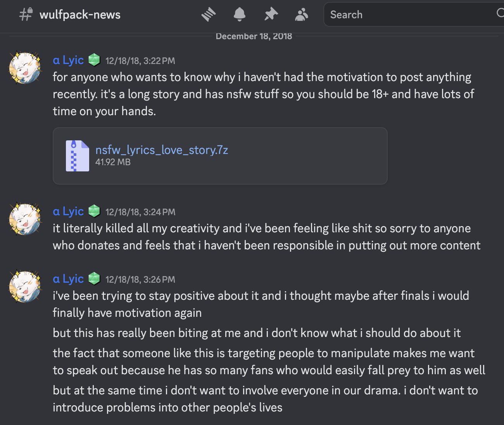Click the avatar beside the 3:24 PM message

(25, 219)
